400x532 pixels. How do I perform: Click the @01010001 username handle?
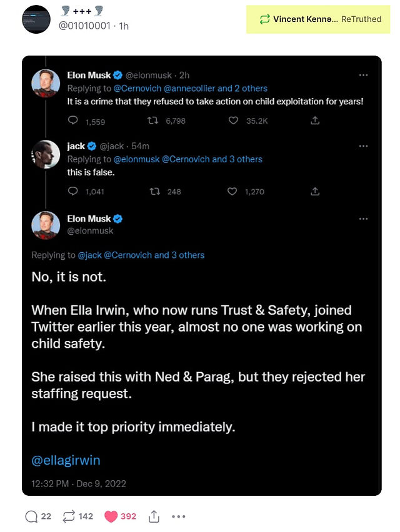84,26
